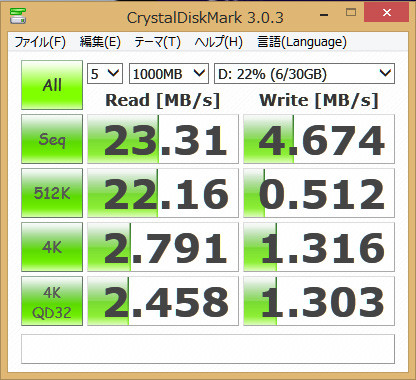
Task: Click the Read [MB/s] column header
Action: point(163,100)
